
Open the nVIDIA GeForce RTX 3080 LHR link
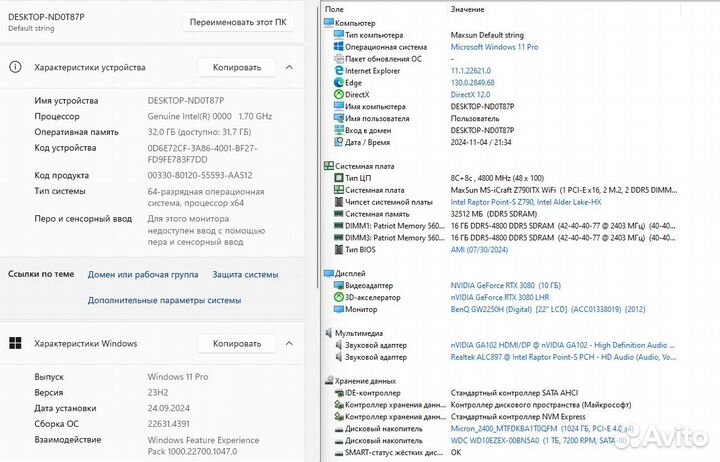point(500,297)
